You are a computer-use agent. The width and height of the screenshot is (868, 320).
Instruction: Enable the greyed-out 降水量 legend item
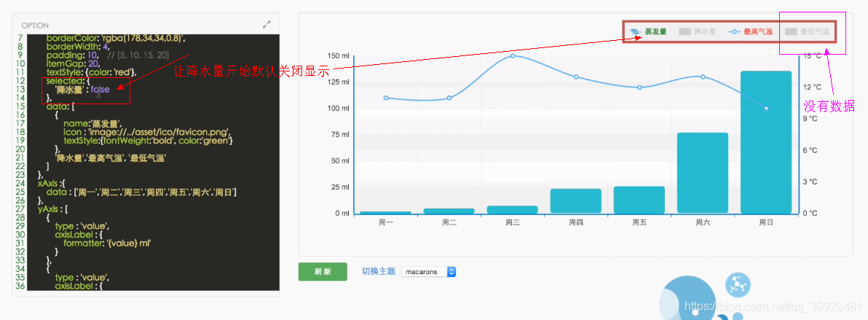point(697,32)
